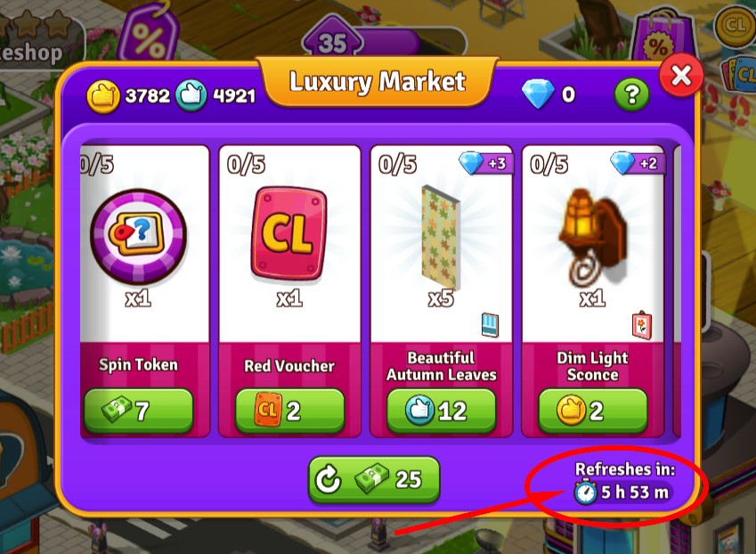Purchase Dim Light Sconce for 2 likes
Image resolution: width=756 pixels, height=554 pixels.
[592, 411]
